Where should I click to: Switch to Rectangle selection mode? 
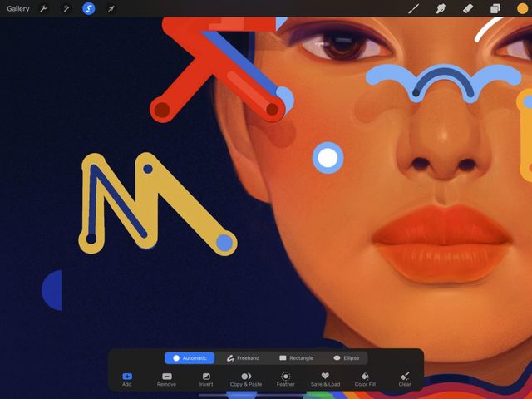coord(296,358)
